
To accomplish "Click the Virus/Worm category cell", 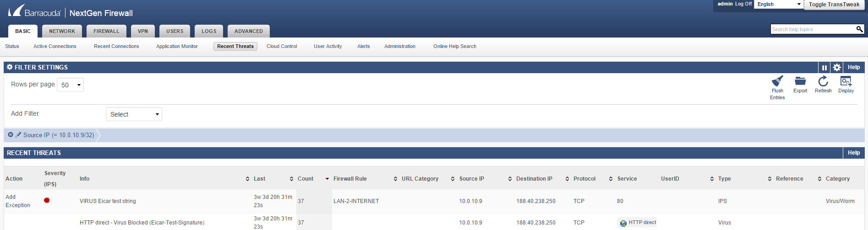I will click(840, 201).
